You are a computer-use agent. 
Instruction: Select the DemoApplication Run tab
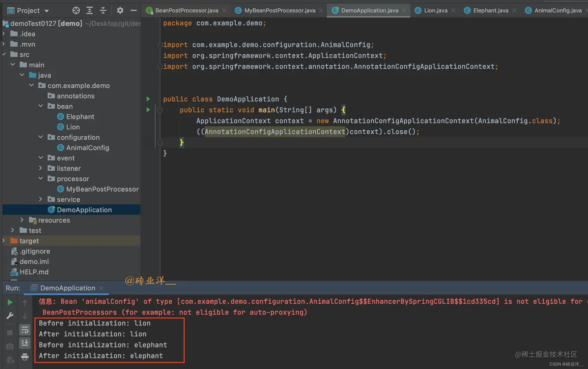(x=68, y=288)
